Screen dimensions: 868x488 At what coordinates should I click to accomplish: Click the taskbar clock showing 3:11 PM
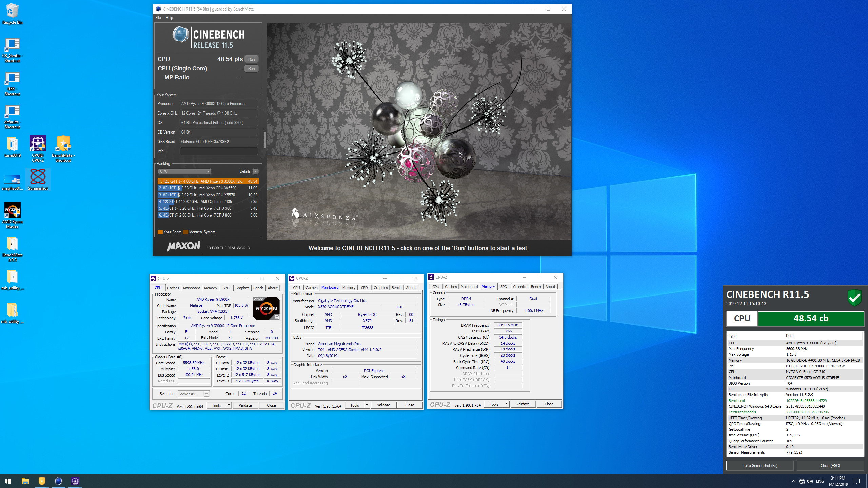pos(838,481)
